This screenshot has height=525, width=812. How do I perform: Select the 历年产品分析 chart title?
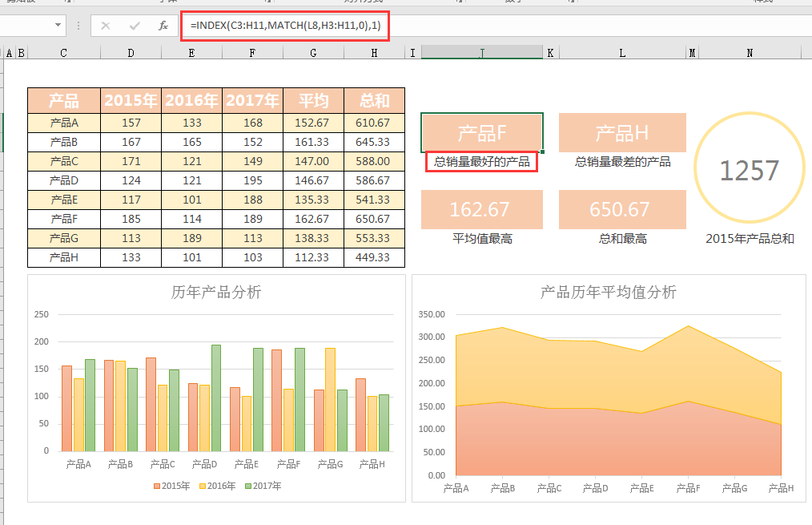tap(216, 293)
